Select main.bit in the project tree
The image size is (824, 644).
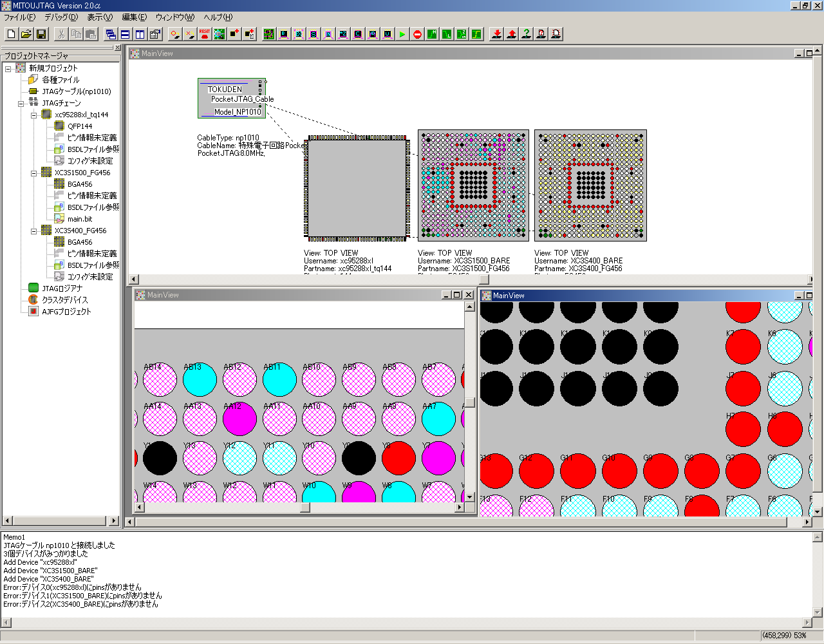point(80,219)
